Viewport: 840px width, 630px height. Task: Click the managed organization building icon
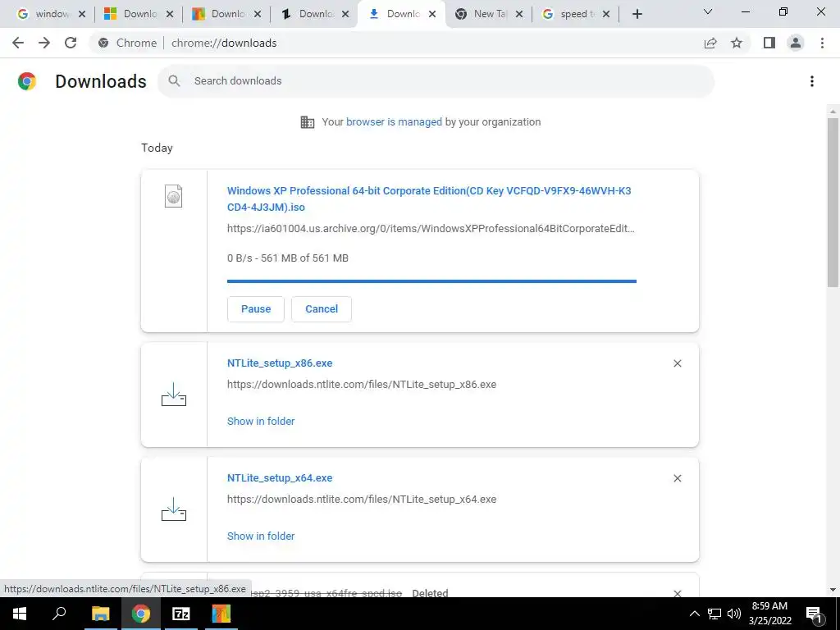308,122
